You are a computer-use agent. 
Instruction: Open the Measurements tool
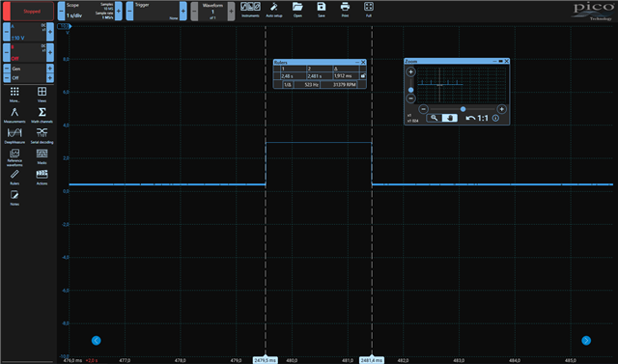point(14,115)
